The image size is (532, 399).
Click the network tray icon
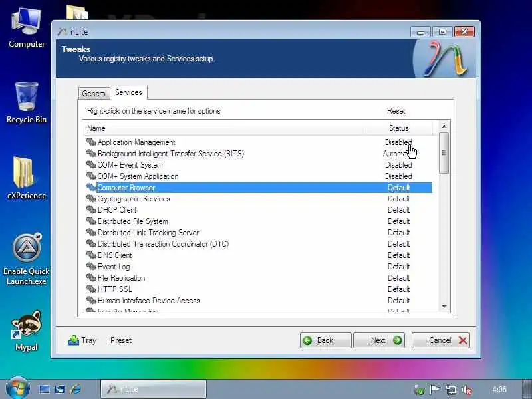pyautogui.click(x=451, y=390)
